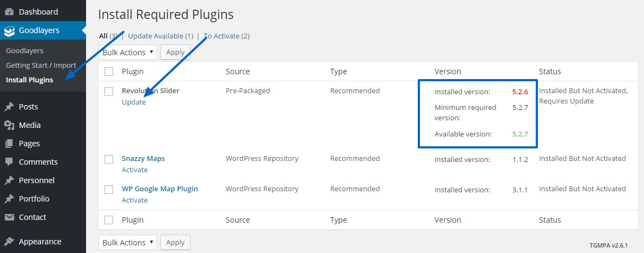Screen dimensions: 644x253
Task: Toggle the select-all checkbox in table header
Action: pyautogui.click(x=109, y=72)
